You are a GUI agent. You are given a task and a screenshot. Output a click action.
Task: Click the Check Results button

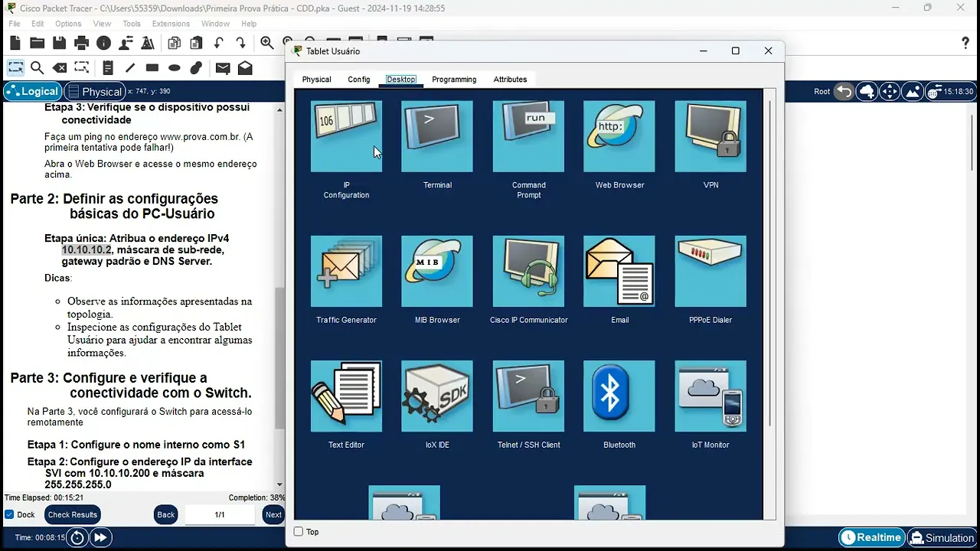coord(72,514)
